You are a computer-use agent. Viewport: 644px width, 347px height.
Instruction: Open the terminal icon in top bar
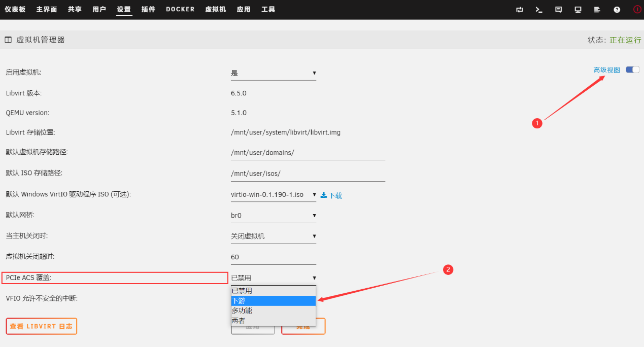(x=539, y=10)
